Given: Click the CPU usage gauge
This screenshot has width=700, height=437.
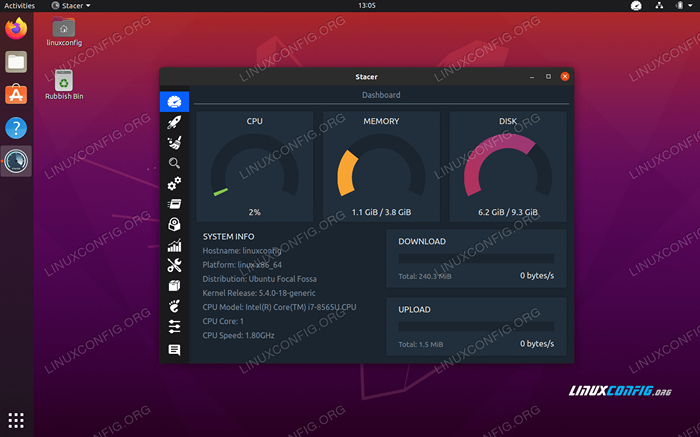Looking at the screenshot, I should click(x=254, y=167).
